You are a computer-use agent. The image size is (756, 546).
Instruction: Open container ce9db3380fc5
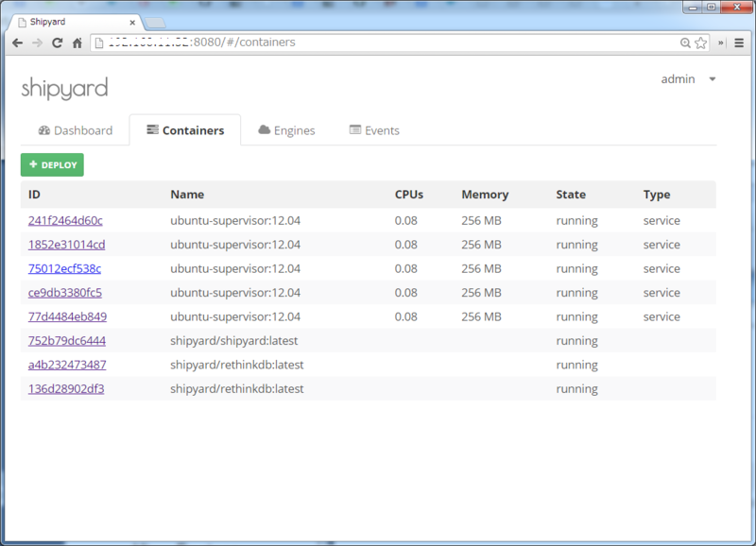click(x=65, y=293)
